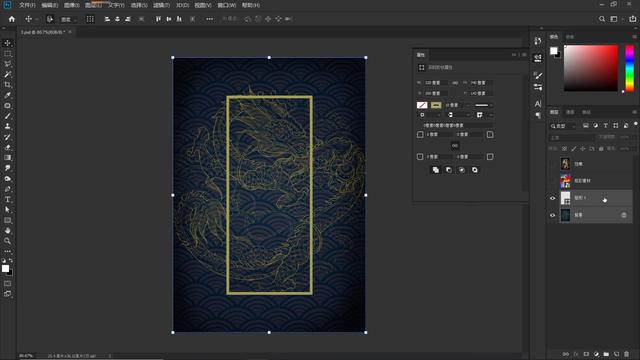This screenshot has height=360, width=640.
Task: Open the 窗口(W) menu
Action: point(227,5)
